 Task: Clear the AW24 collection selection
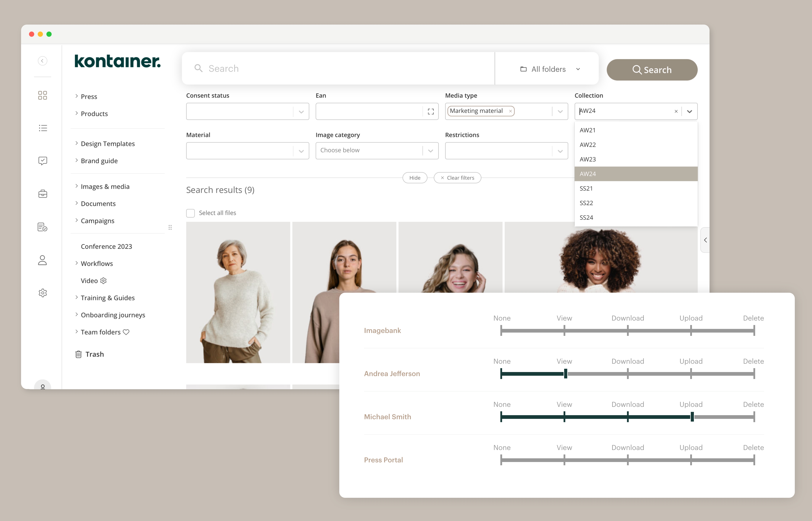tap(676, 111)
